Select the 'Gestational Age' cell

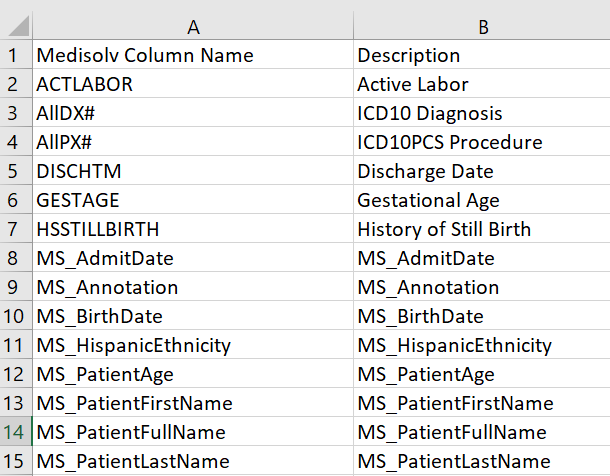point(482,199)
